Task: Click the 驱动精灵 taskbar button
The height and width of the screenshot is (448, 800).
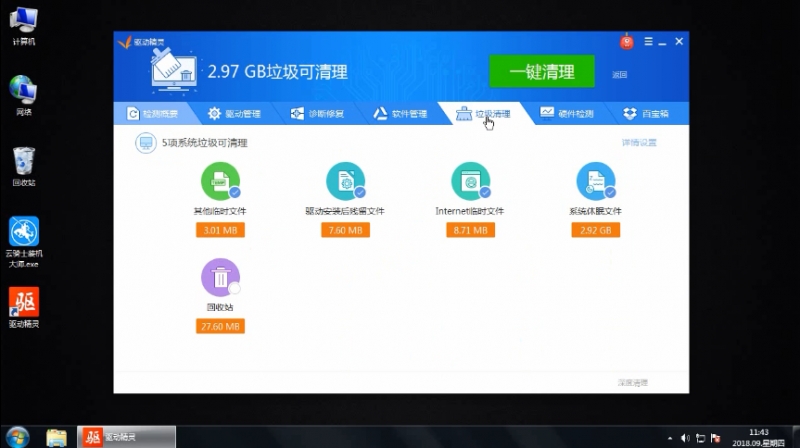Action: coord(126,437)
